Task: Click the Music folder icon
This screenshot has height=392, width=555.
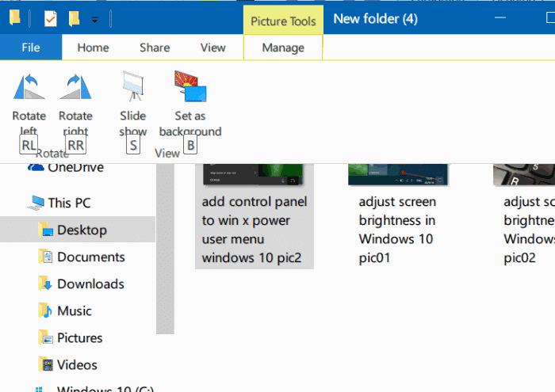Action: (45, 310)
